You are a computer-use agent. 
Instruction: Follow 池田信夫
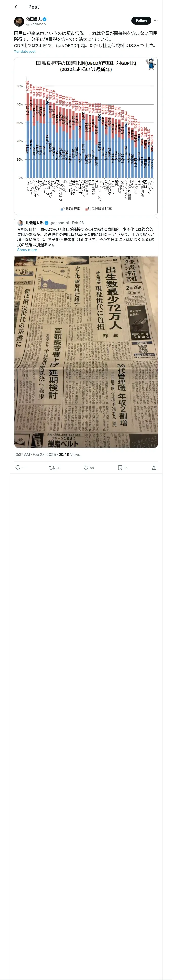click(x=141, y=21)
